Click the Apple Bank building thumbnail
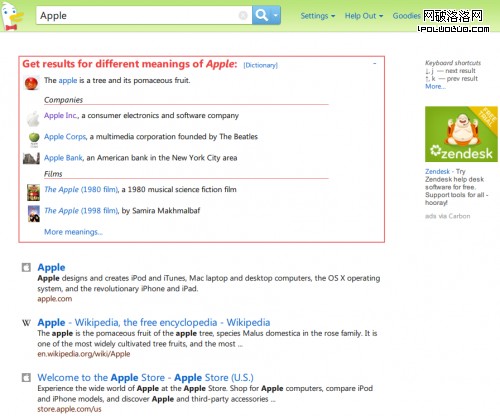This screenshot has height=416, width=500. coord(31,159)
